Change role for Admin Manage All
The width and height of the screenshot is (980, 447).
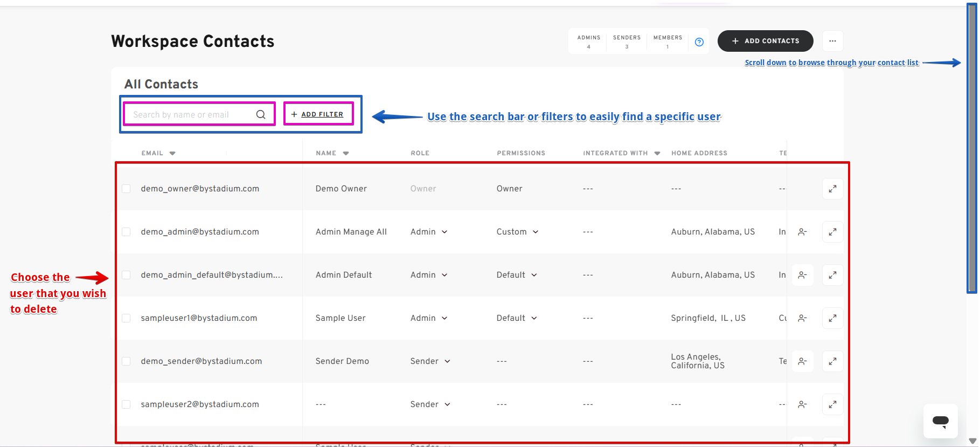pos(429,232)
